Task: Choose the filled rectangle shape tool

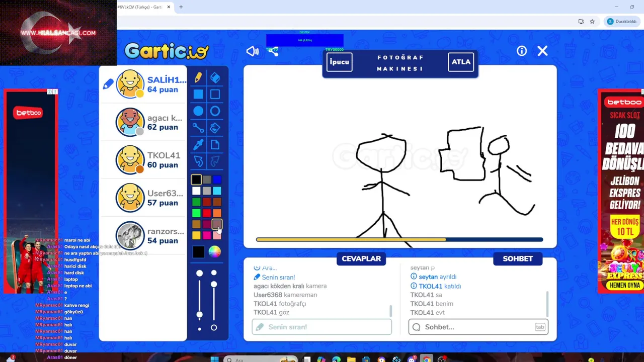Action: [198, 94]
